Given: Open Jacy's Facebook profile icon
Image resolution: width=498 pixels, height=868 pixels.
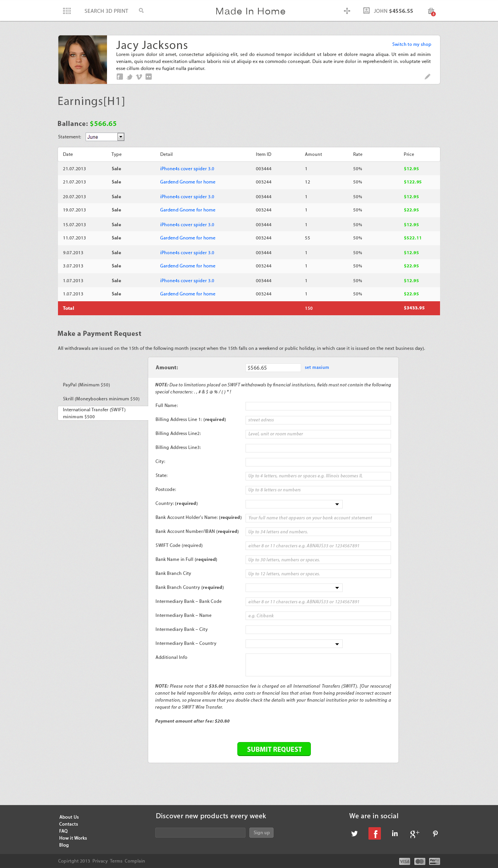Looking at the screenshot, I should 120,77.
